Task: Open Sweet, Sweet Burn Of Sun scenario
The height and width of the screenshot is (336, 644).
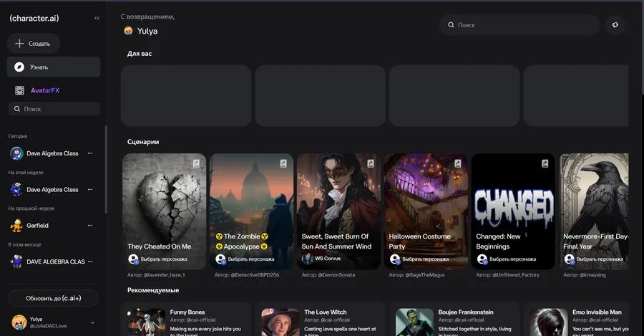Action: (x=339, y=211)
